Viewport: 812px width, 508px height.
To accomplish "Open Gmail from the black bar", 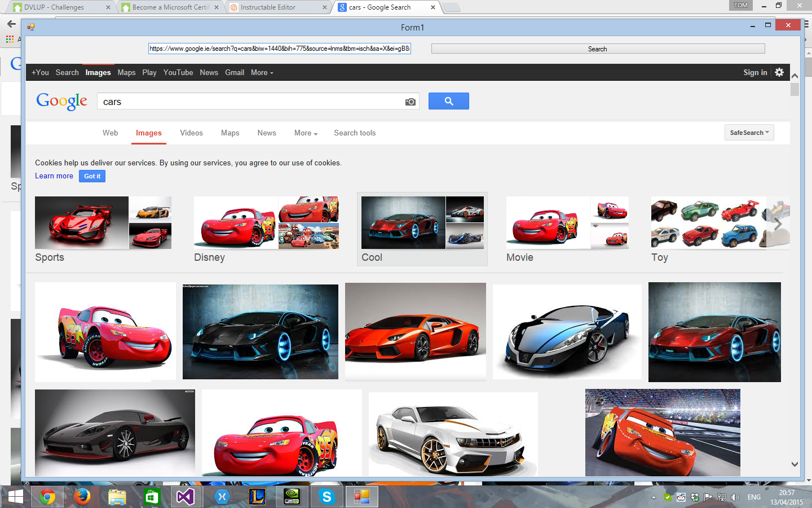I will pyautogui.click(x=235, y=72).
